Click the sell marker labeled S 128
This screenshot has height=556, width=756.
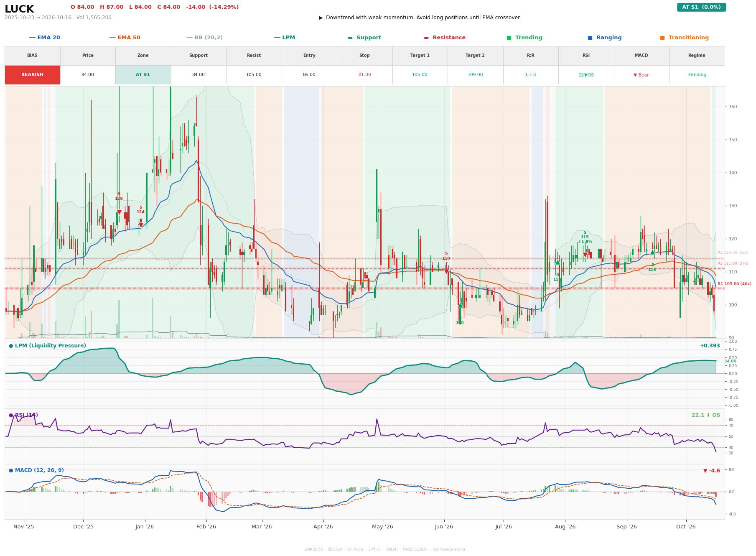point(119,212)
